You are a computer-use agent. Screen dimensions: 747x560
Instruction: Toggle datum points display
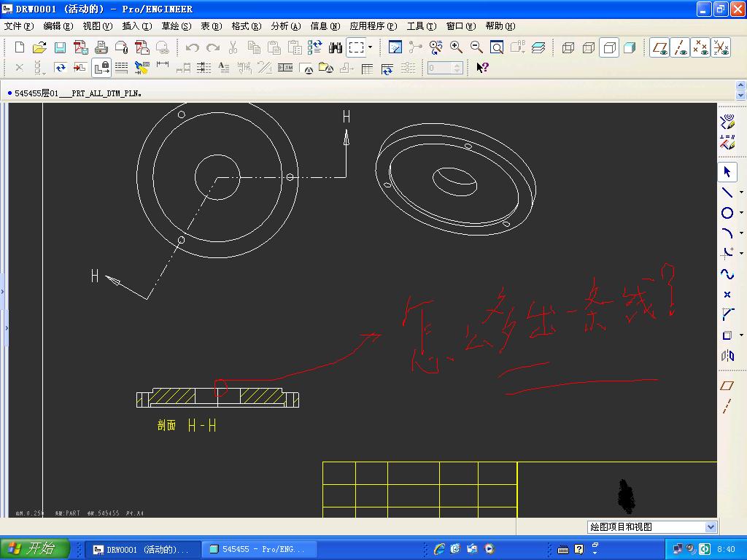(x=701, y=47)
